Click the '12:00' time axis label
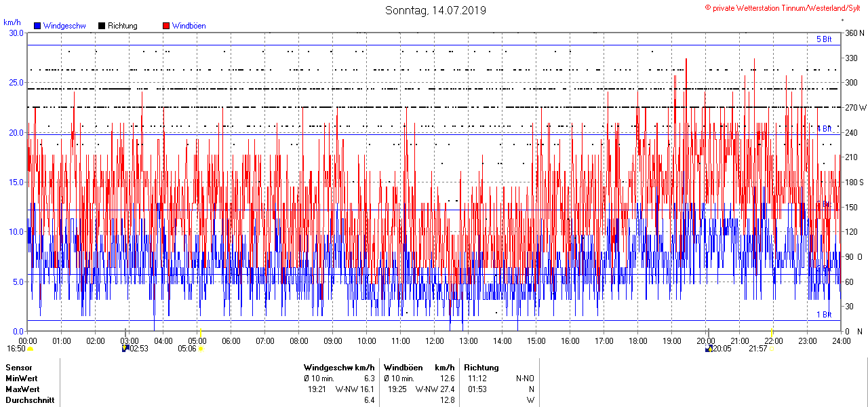 [x=435, y=341]
